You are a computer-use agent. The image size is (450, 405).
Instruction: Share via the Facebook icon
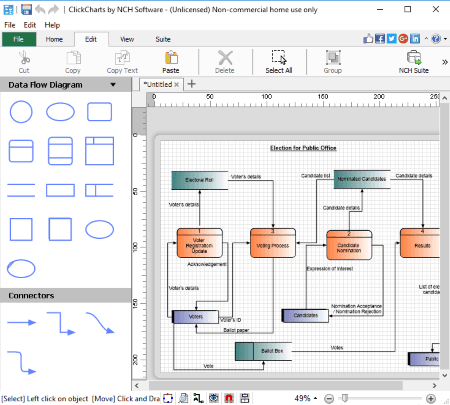380,39
